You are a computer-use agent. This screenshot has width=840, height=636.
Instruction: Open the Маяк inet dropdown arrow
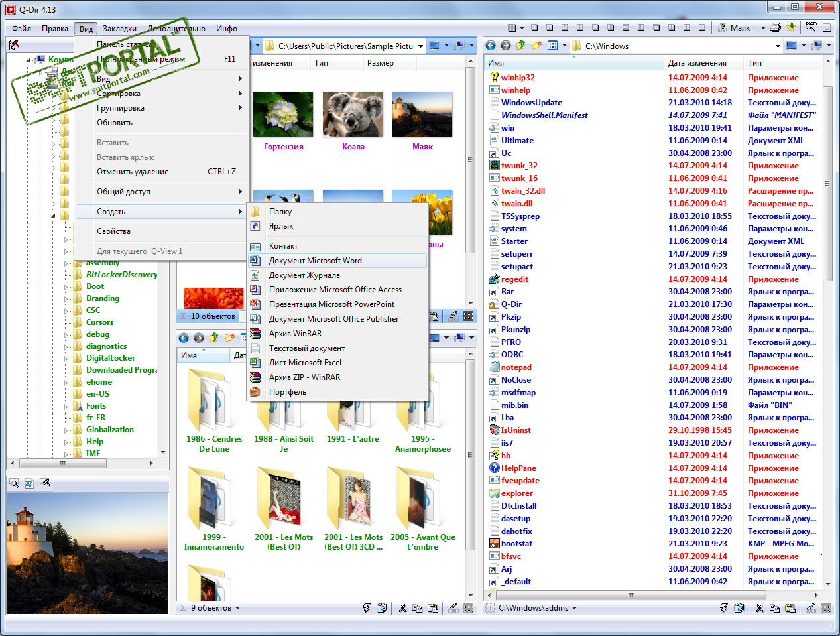tap(763, 28)
